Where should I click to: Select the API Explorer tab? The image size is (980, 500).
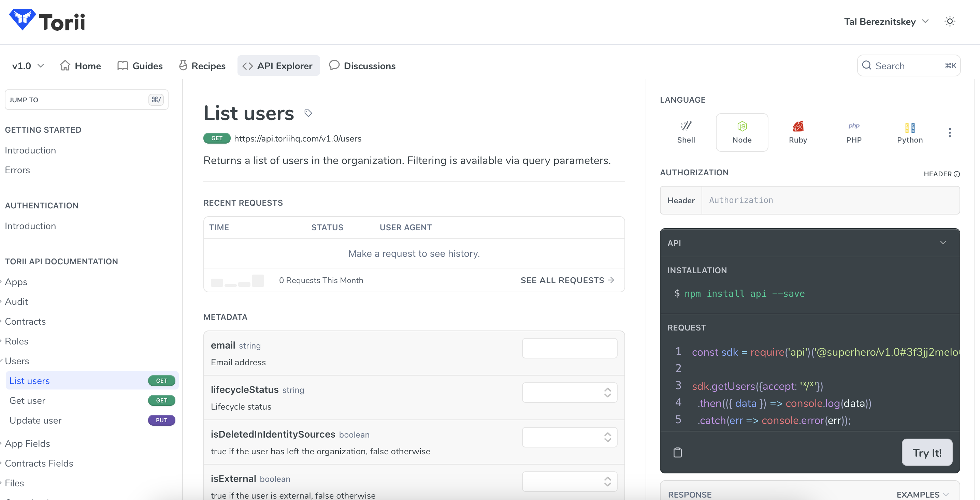278,66
